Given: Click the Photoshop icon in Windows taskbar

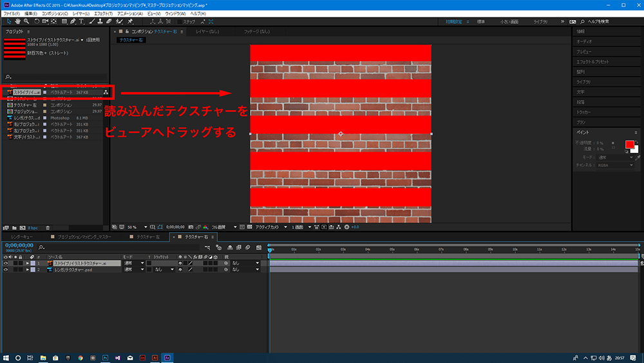Looking at the screenshot, I should (105, 357).
